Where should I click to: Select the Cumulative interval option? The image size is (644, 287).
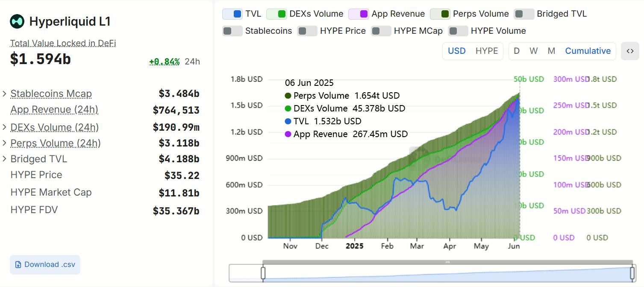click(588, 51)
